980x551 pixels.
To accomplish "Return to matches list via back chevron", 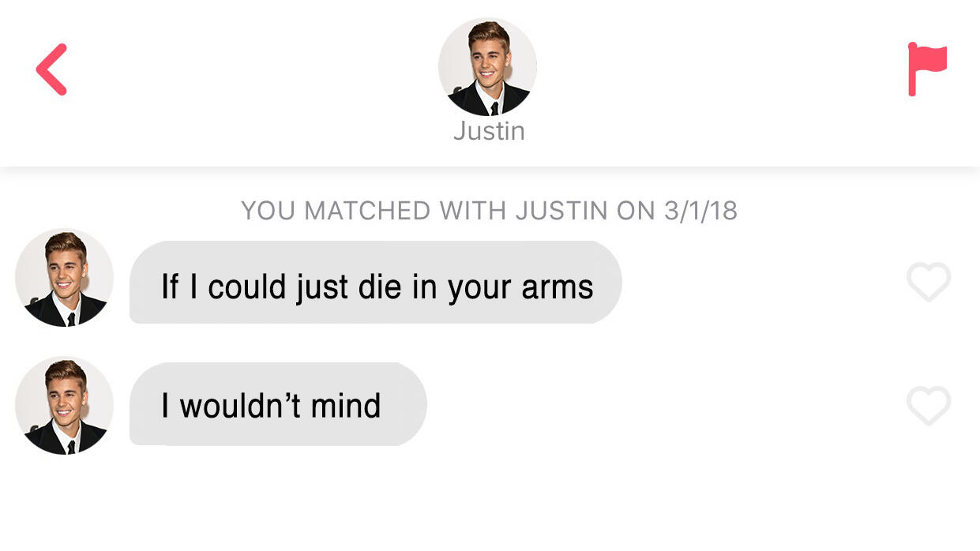I will coord(52,69).
